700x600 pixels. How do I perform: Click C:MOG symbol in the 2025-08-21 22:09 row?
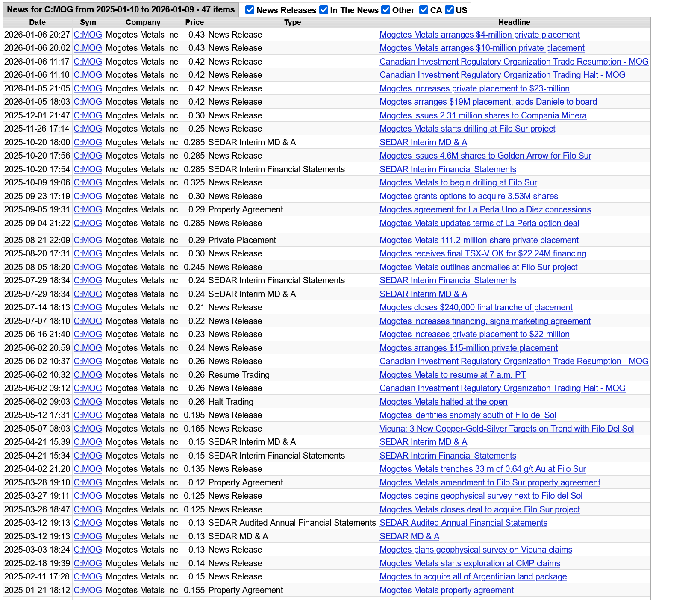pyautogui.click(x=88, y=240)
